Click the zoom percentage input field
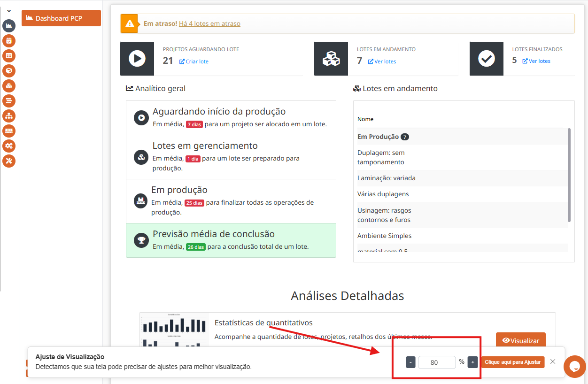The image size is (588, 384). click(437, 362)
